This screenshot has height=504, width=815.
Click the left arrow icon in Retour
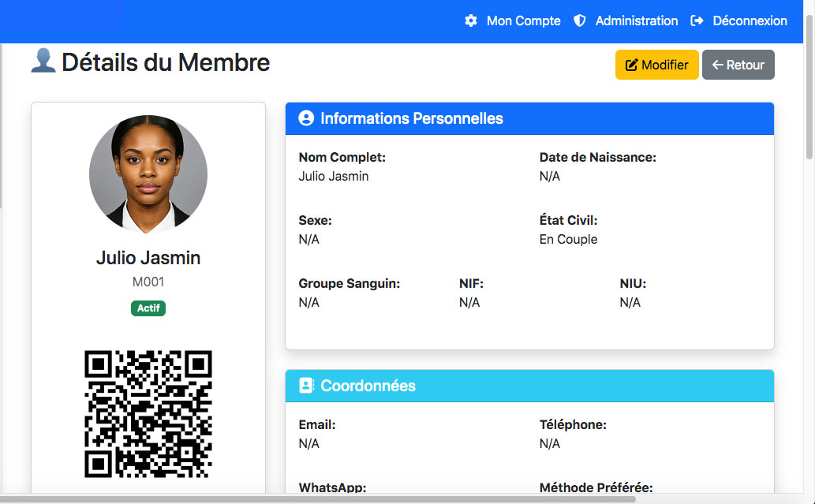pos(717,65)
